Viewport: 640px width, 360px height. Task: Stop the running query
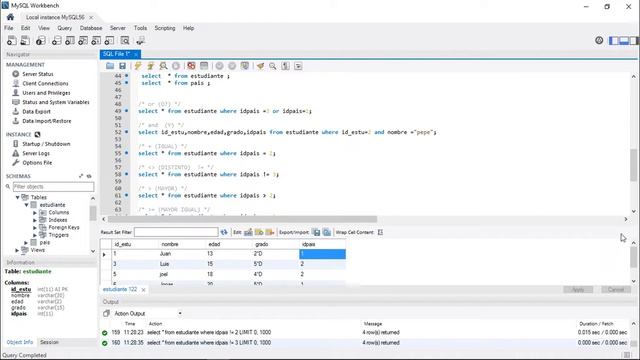[176, 66]
